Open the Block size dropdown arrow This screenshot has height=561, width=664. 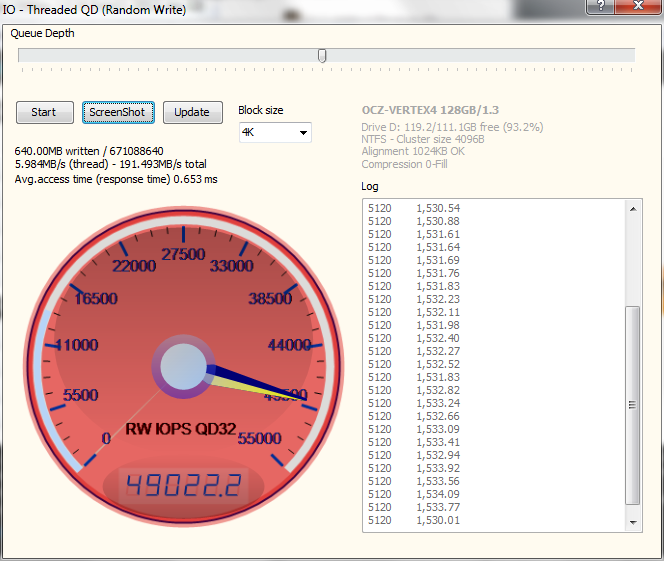coord(302,133)
